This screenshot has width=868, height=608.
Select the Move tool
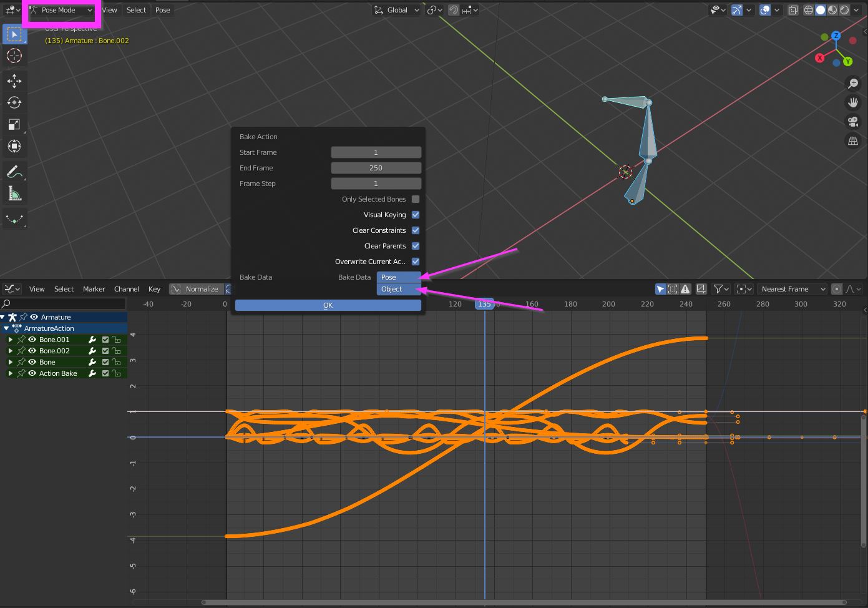pyautogui.click(x=14, y=81)
